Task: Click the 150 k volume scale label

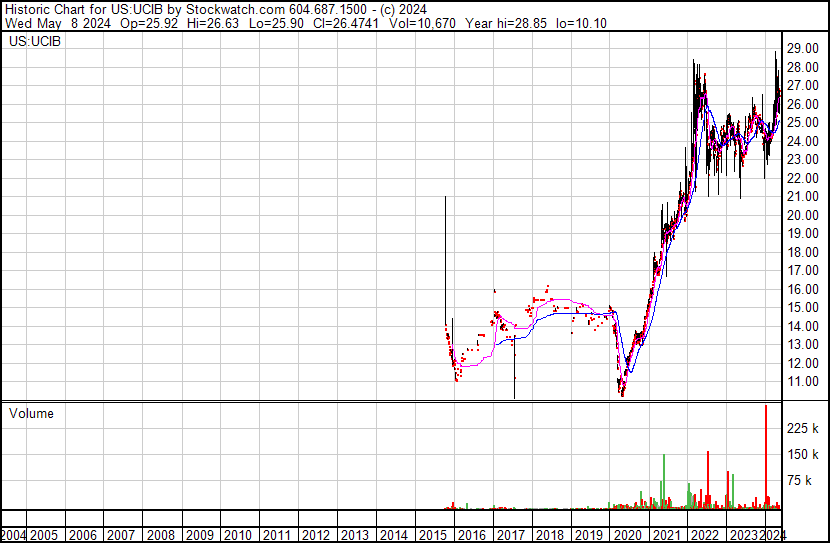Action: [x=802, y=454]
